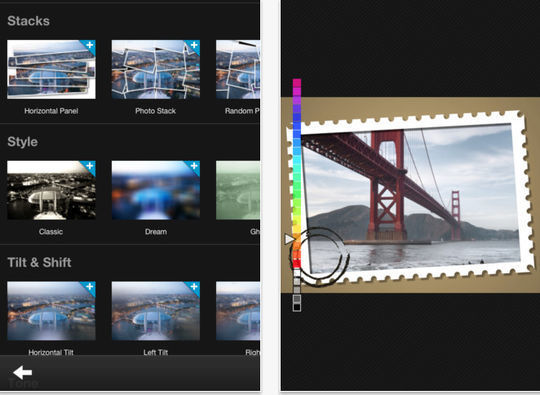540x395 pixels.
Task: Select the Horizontal Tilt effect
Action: pyautogui.click(x=51, y=311)
